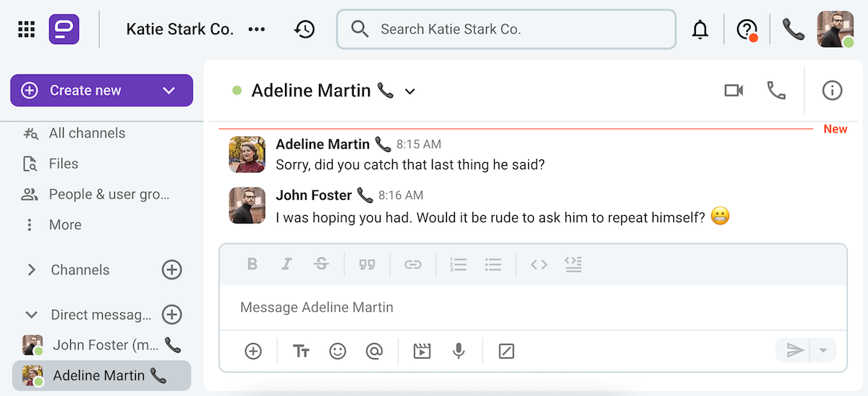
Task: Open All channels in sidebar
Action: click(x=87, y=133)
